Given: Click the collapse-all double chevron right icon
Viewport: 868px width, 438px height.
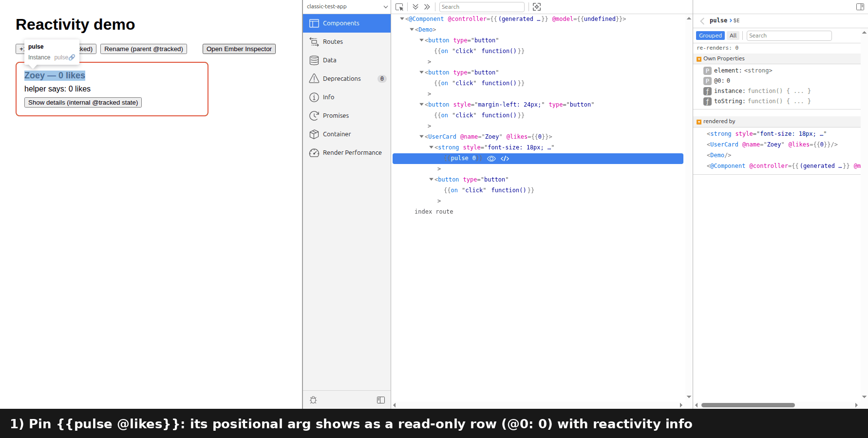Looking at the screenshot, I should (x=427, y=7).
